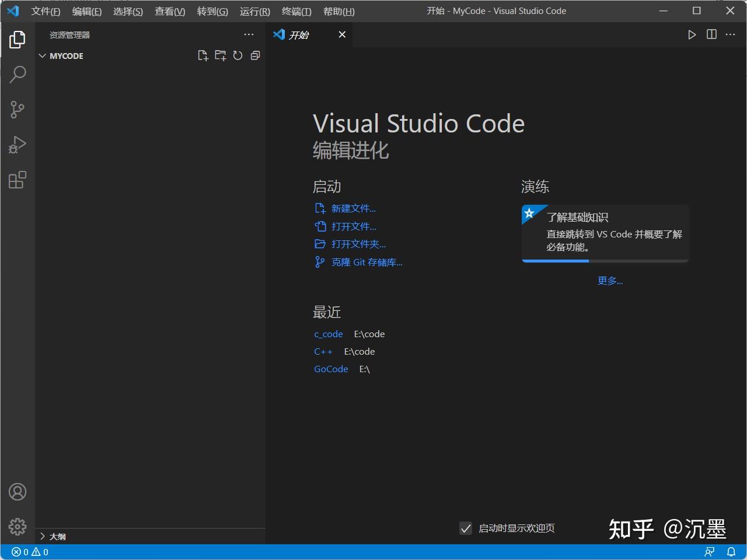This screenshot has height=560, width=747.
Task: Click the Accounts icon above settings
Action: pyautogui.click(x=18, y=492)
